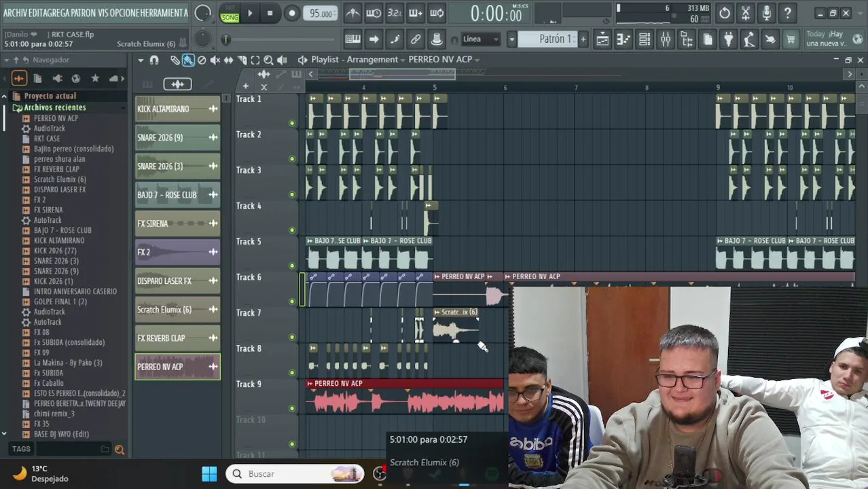Open the pattern selector dropdown arrow

click(512, 39)
